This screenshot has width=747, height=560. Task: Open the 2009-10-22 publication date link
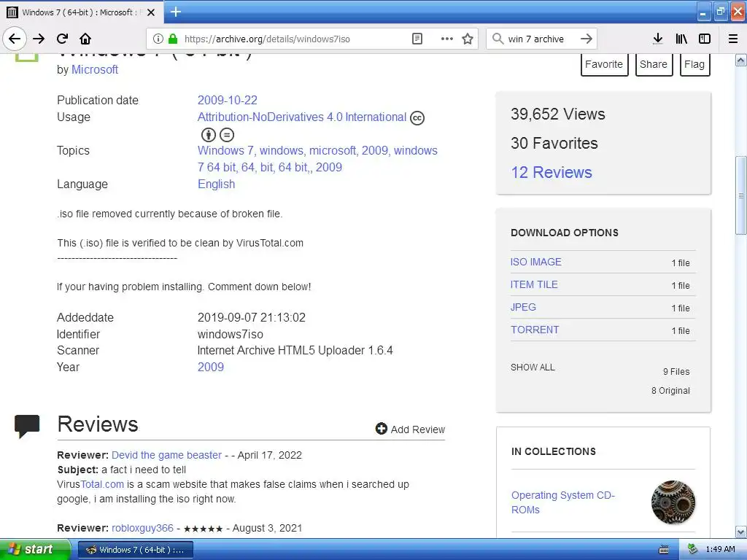228,100
